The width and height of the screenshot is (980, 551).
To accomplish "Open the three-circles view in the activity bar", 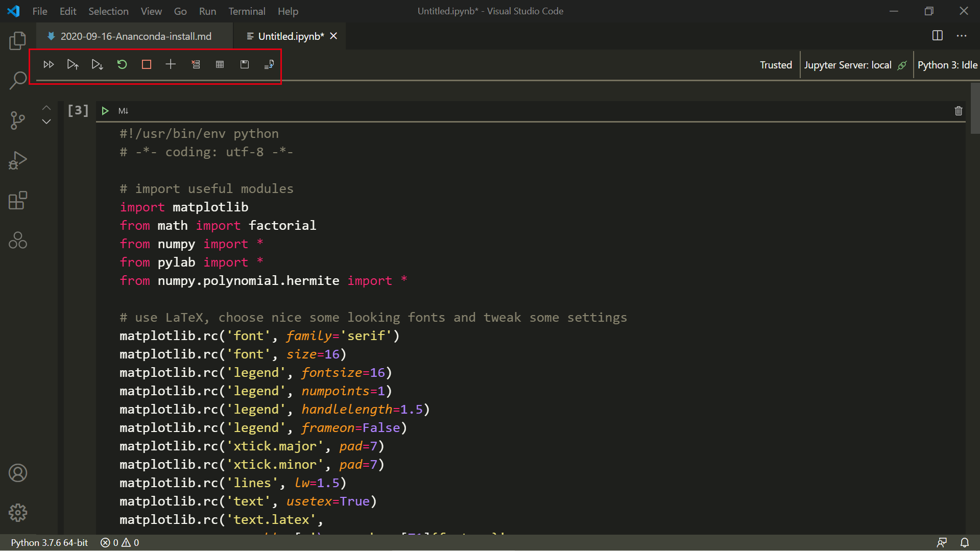I will point(18,240).
